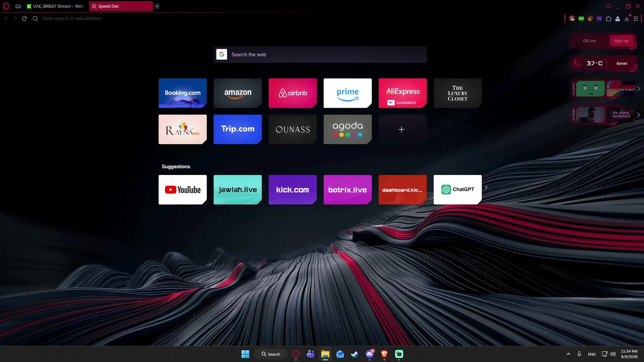Viewport: 644px width, 362px height.
Task: Open the Ounass speed dial tile
Action: coord(293,129)
